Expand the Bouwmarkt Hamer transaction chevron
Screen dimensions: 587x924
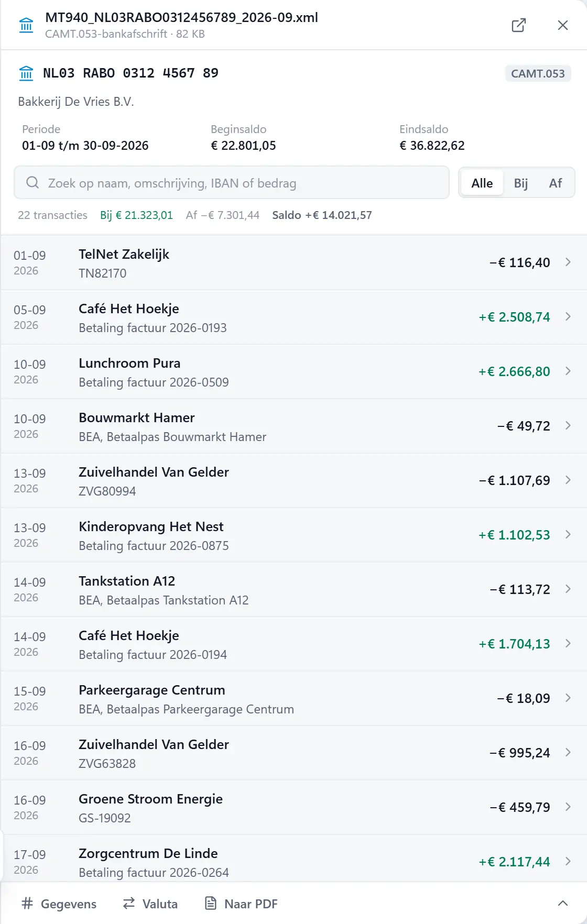pyautogui.click(x=568, y=426)
